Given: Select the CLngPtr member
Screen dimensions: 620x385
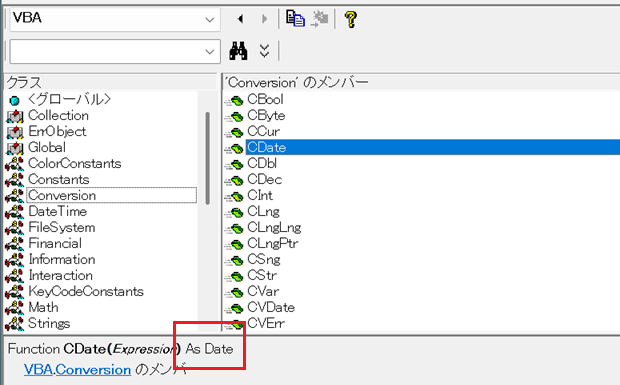Looking at the screenshot, I should click(272, 243).
